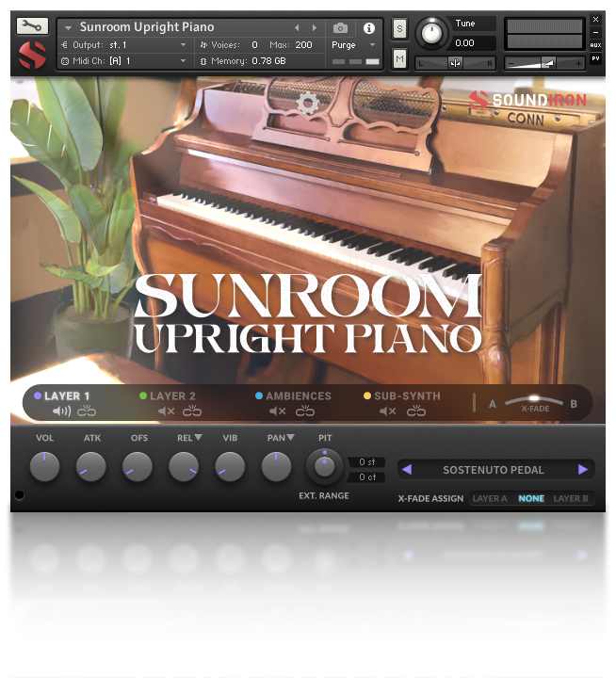Close the instrument with the X button
The image size is (616, 678).
pos(595,20)
